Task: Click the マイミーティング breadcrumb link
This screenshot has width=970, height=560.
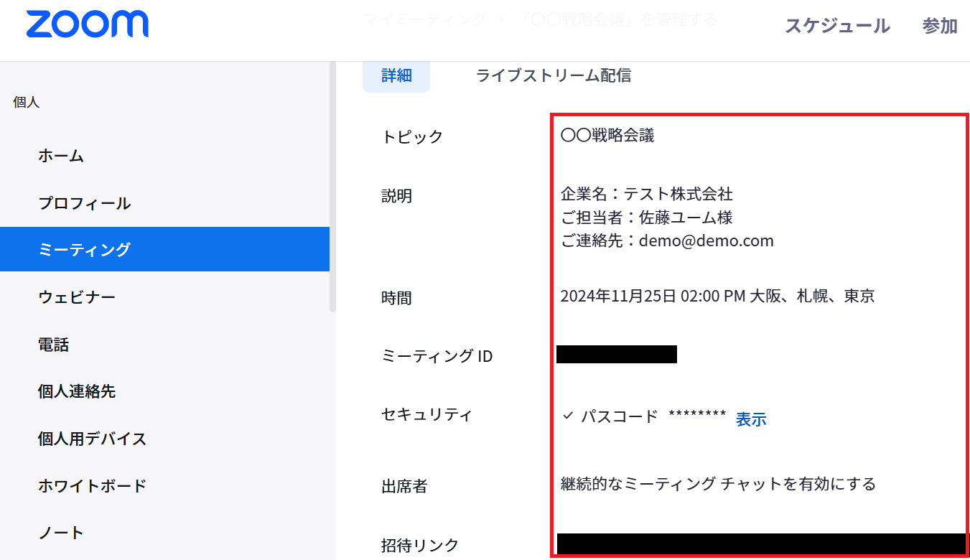Action: [424, 19]
